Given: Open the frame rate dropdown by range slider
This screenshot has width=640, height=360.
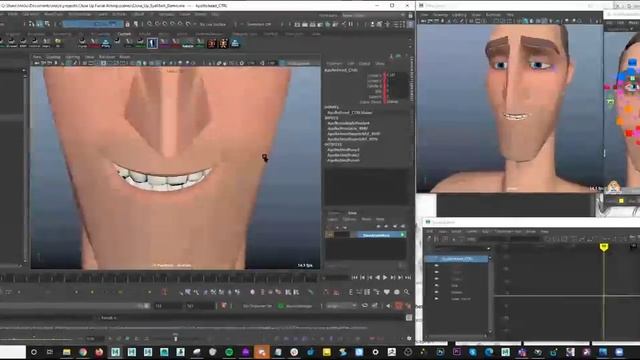Looking at the screenshot, I should pyautogui.click(x=341, y=306).
